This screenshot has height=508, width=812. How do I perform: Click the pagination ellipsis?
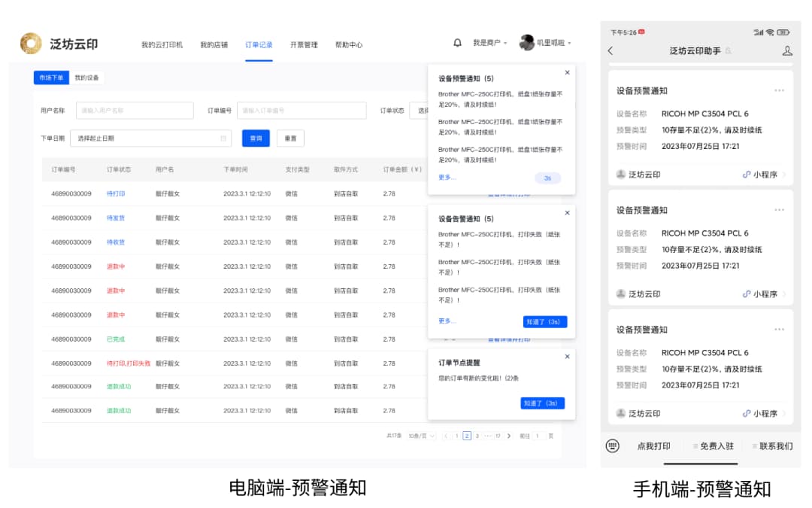[x=487, y=436]
